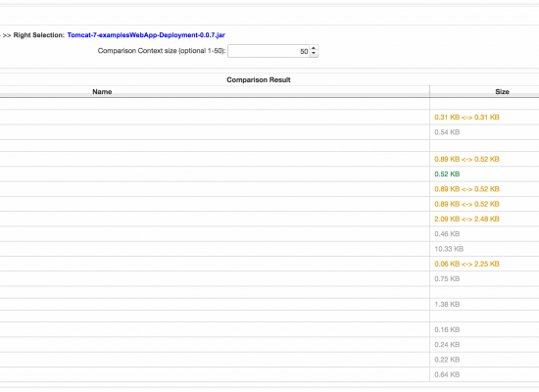Screen dimensions: 539x392
Task: Sort by the Name column header
Action: [x=102, y=92]
